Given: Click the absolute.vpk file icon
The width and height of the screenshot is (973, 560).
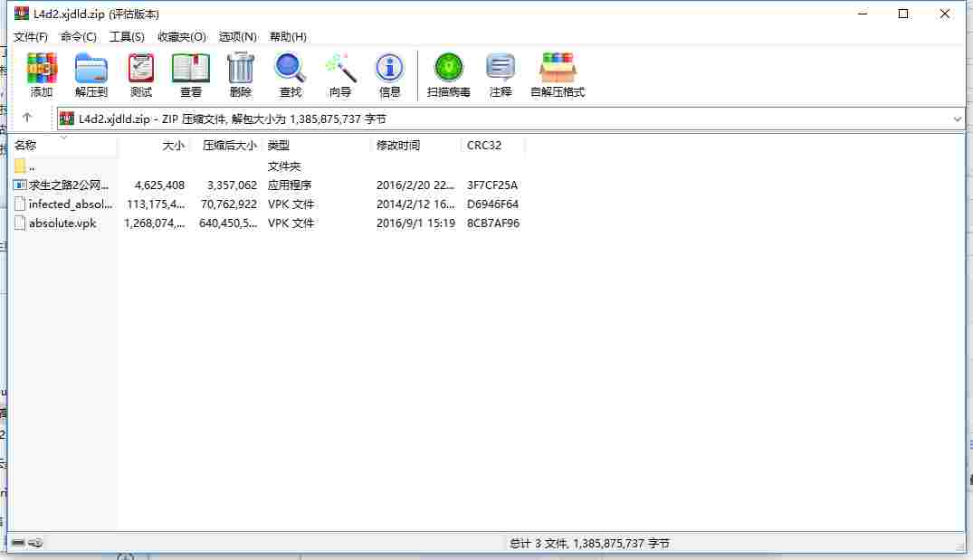Looking at the screenshot, I should 20,223.
